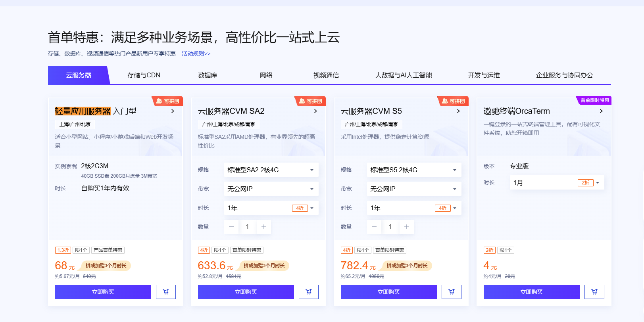Switch to 开发与运维 tab
The height and width of the screenshot is (322, 644).
(484, 75)
